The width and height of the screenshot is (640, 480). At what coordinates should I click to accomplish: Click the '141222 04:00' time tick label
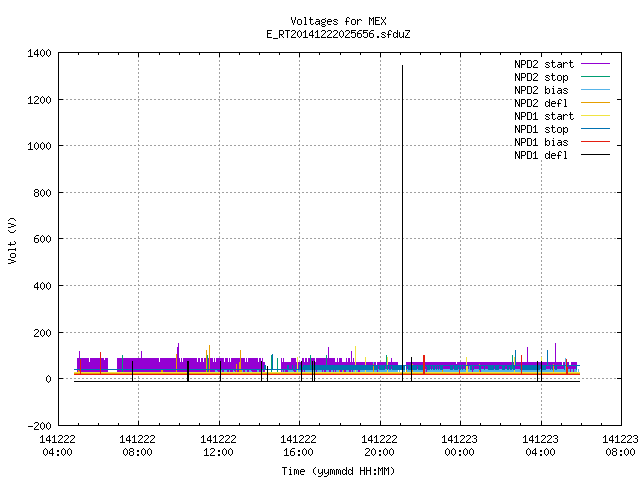coord(57,446)
